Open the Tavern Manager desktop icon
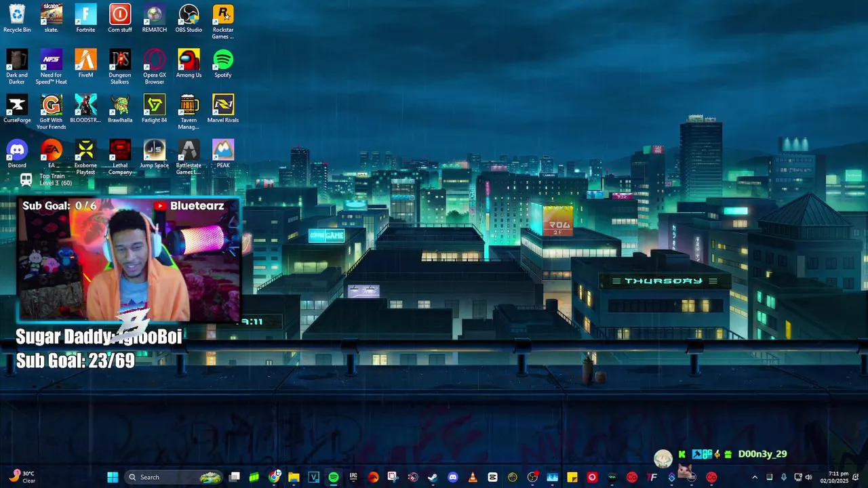 point(189,112)
